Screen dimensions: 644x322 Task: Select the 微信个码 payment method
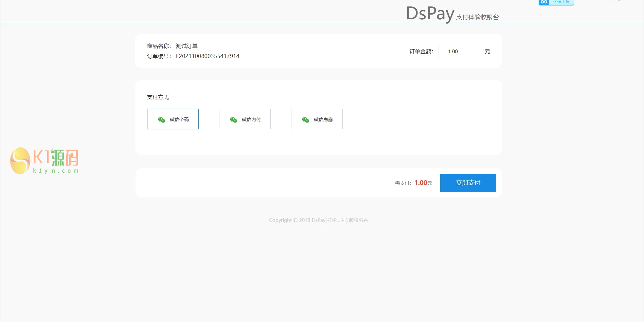click(x=173, y=119)
